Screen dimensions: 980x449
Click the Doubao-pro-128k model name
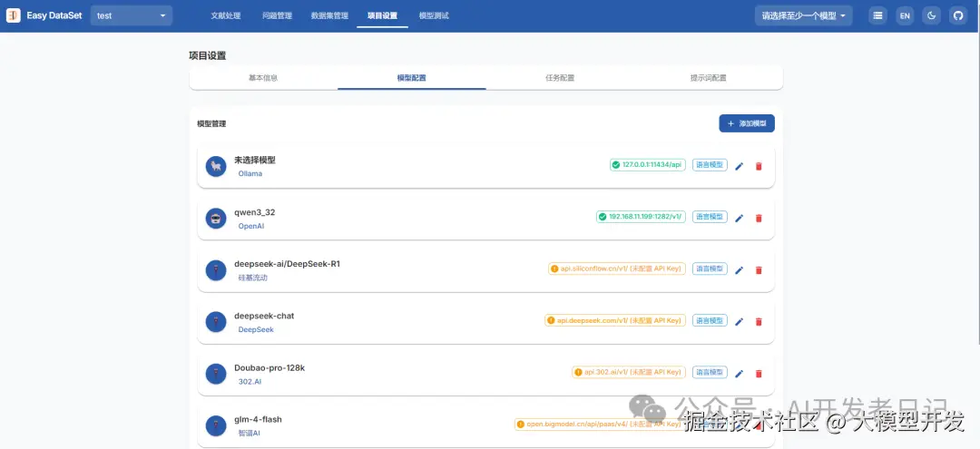pyautogui.click(x=269, y=368)
